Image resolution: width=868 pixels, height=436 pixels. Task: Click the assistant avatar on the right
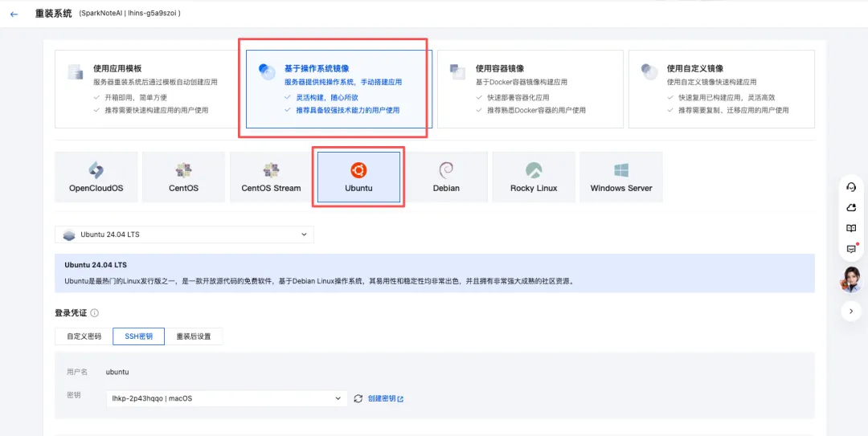click(x=851, y=279)
